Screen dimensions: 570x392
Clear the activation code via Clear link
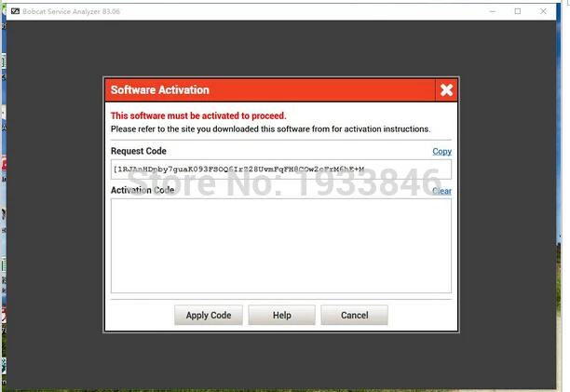point(442,191)
